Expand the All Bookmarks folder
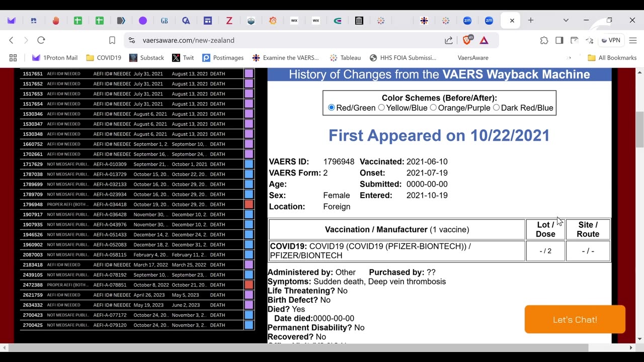Viewport: 644px width, 362px height. pyautogui.click(x=612, y=58)
